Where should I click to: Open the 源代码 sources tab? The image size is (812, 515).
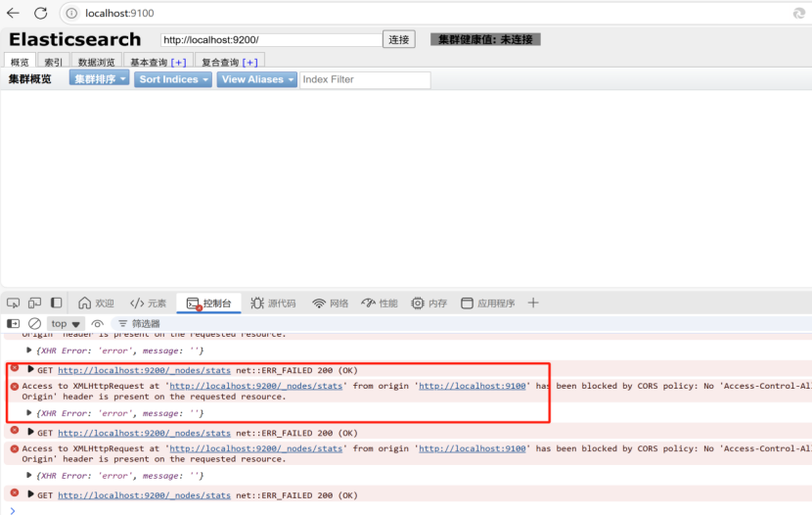273,304
